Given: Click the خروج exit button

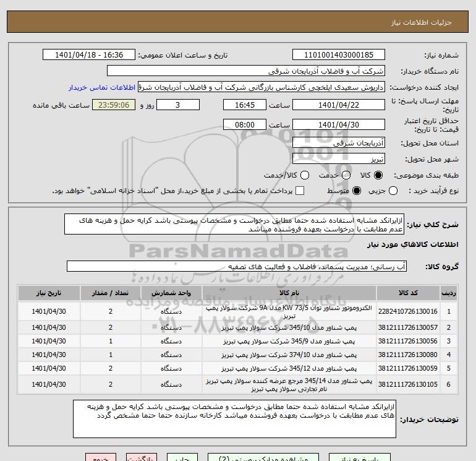Looking at the screenshot, I should 101,459.
